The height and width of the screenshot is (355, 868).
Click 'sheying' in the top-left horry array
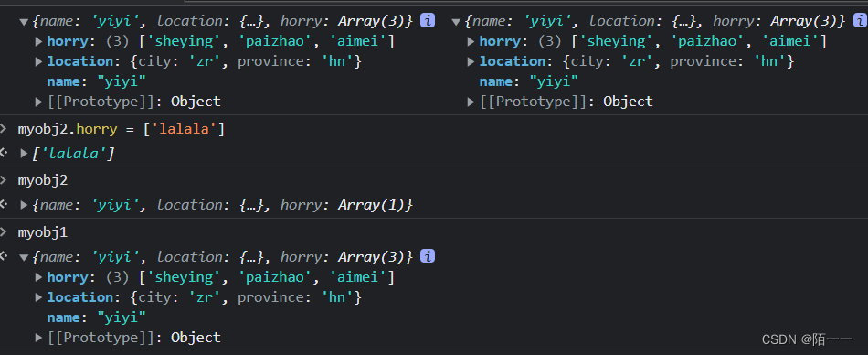point(185,41)
